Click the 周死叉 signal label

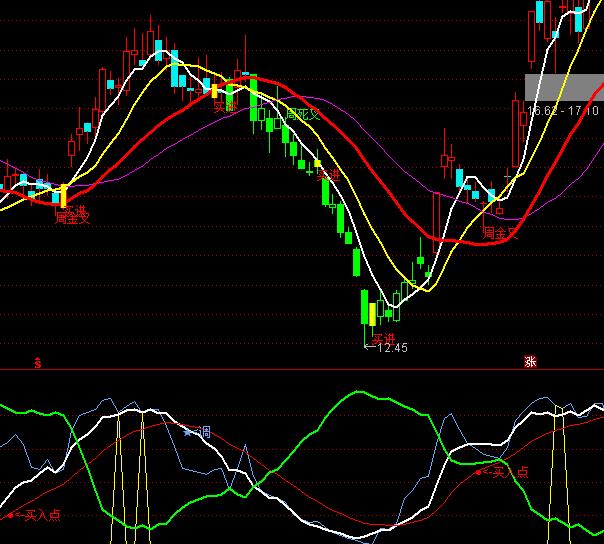click(x=303, y=114)
